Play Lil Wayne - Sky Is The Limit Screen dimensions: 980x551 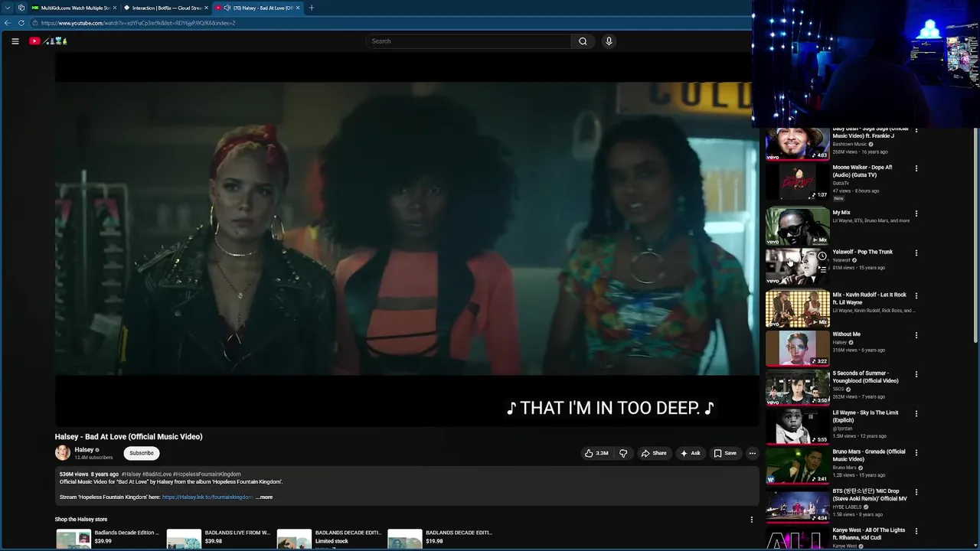click(797, 426)
